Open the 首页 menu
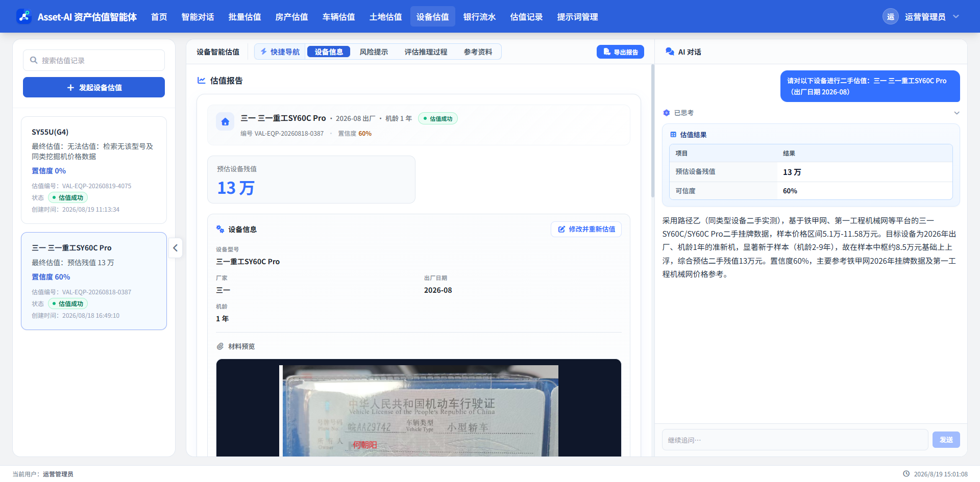 click(159, 17)
